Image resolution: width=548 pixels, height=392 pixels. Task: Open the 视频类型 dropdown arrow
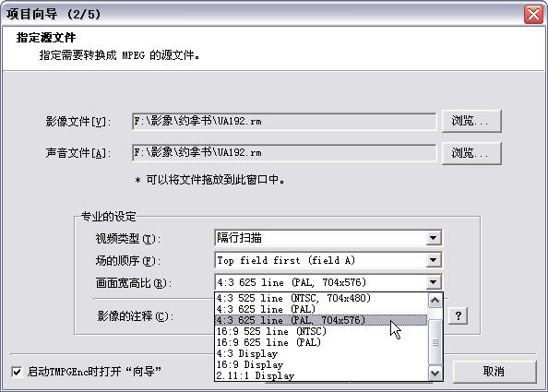433,238
